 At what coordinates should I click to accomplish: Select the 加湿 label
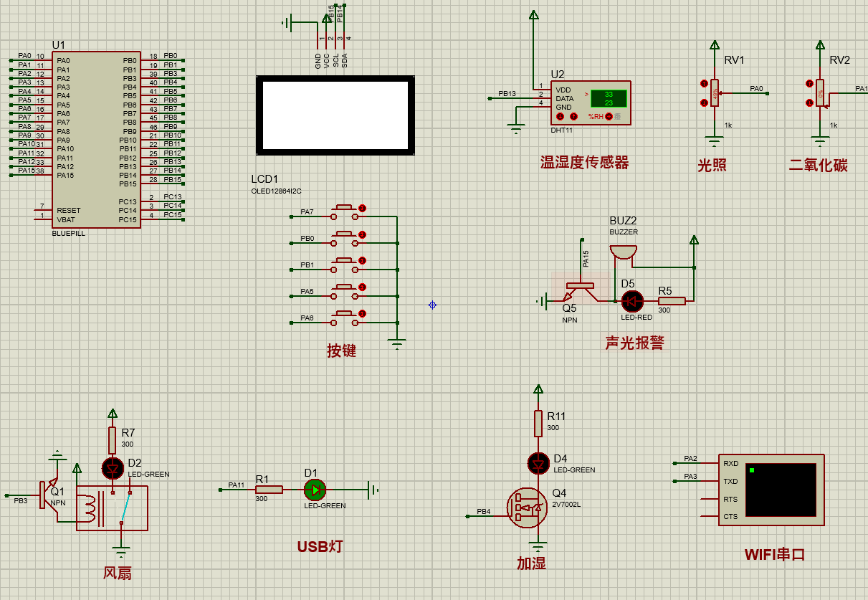532,563
